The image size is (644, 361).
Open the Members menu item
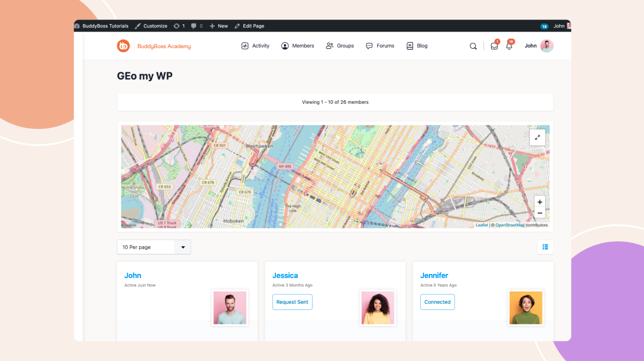click(297, 46)
